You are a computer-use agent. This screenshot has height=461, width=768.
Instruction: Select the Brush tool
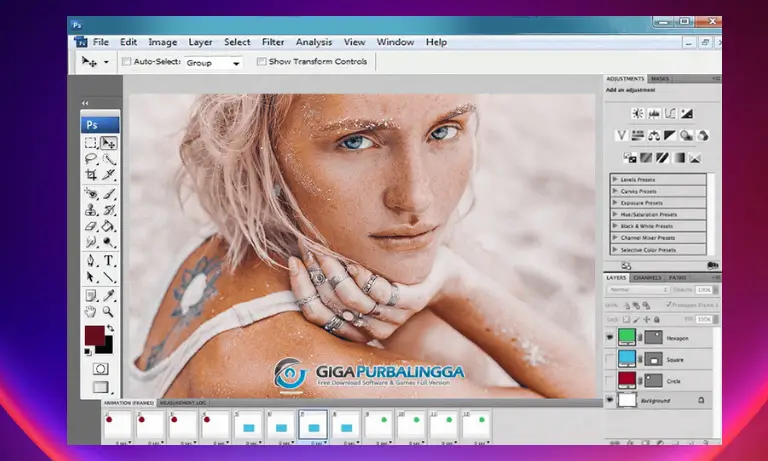108,194
